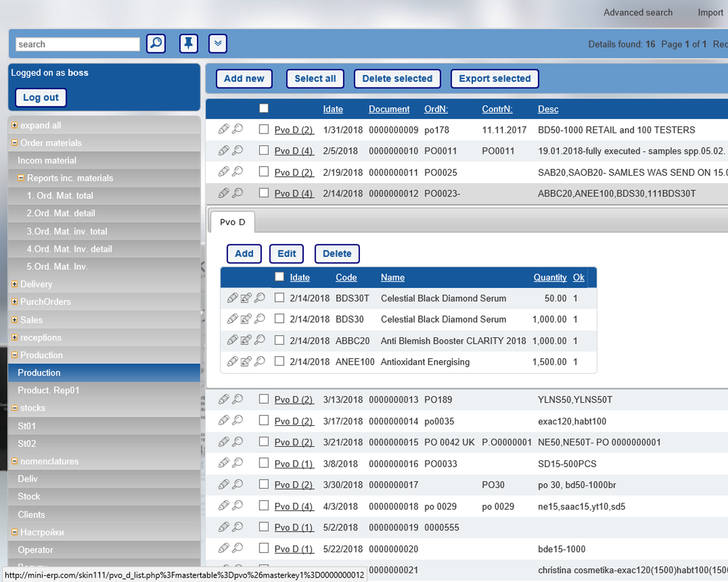
Task: Open Product. Rep01 in the sidebar menu
Action: [x=48, y=390]
